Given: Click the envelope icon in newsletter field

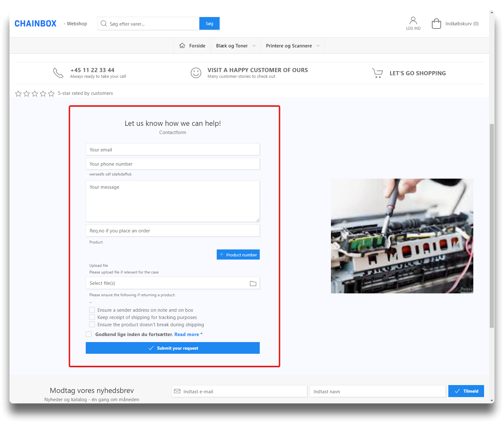Looking at the screenshot, I should click(177, 391).
